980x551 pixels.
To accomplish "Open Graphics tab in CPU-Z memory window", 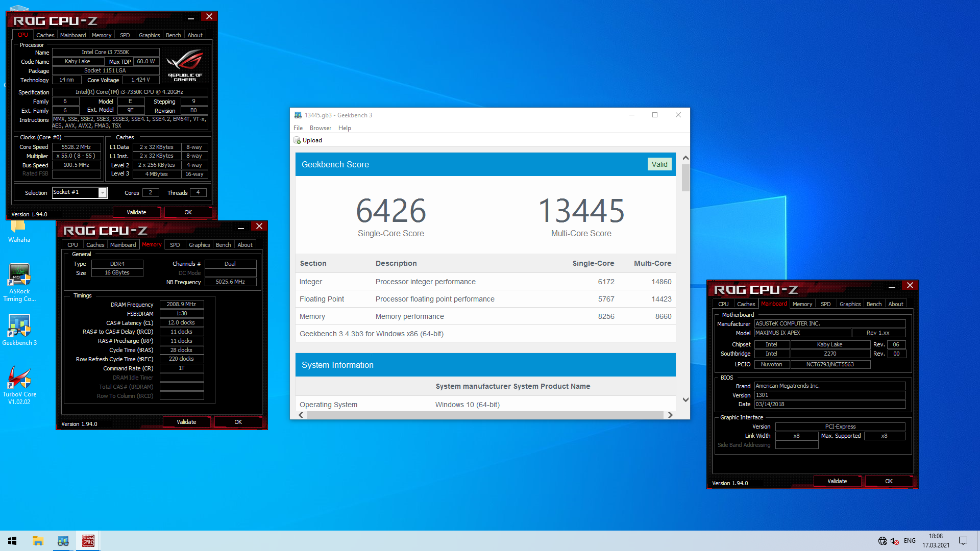I will point(199,245).
